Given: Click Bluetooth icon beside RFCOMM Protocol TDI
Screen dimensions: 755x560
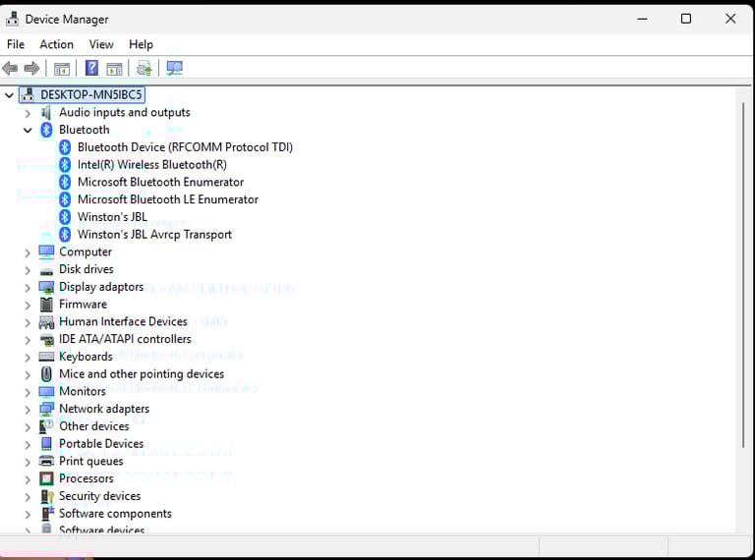Looking at the screenshot, I should point(65,147).
